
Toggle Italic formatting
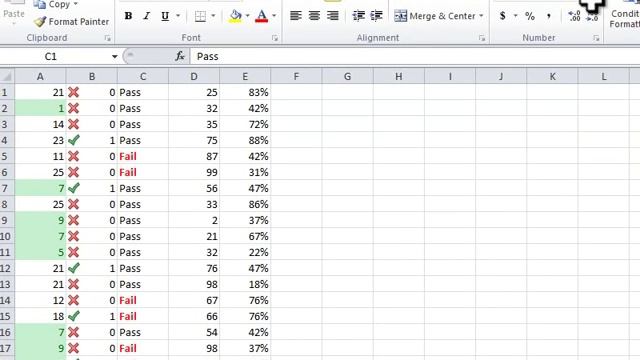[x=147, y=16]
